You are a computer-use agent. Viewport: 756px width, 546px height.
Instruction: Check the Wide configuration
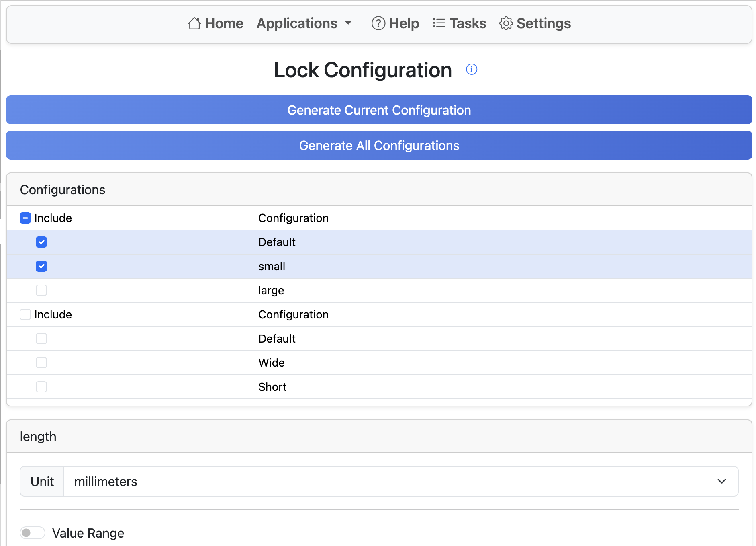[41, 363]
